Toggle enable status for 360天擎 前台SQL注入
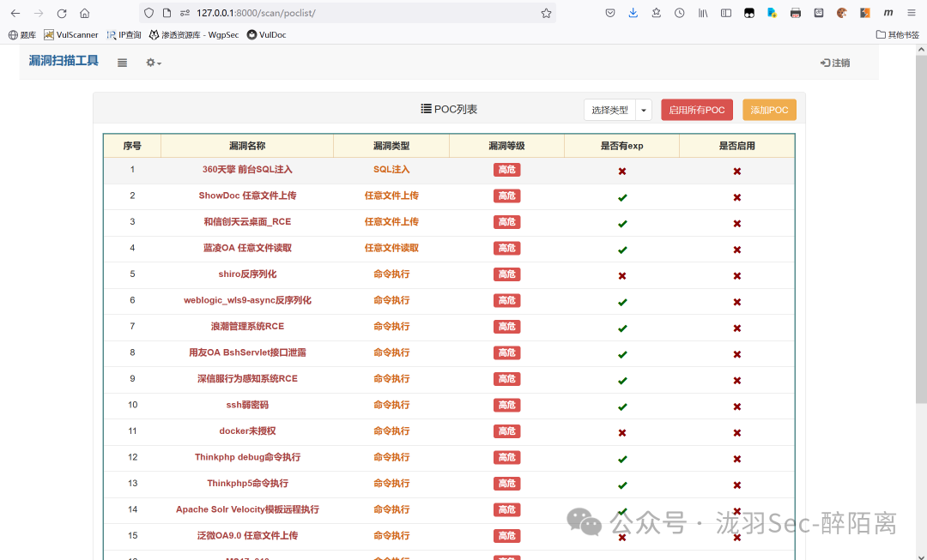The height and width of the screenshot is (560, 927). click(736, 172)
